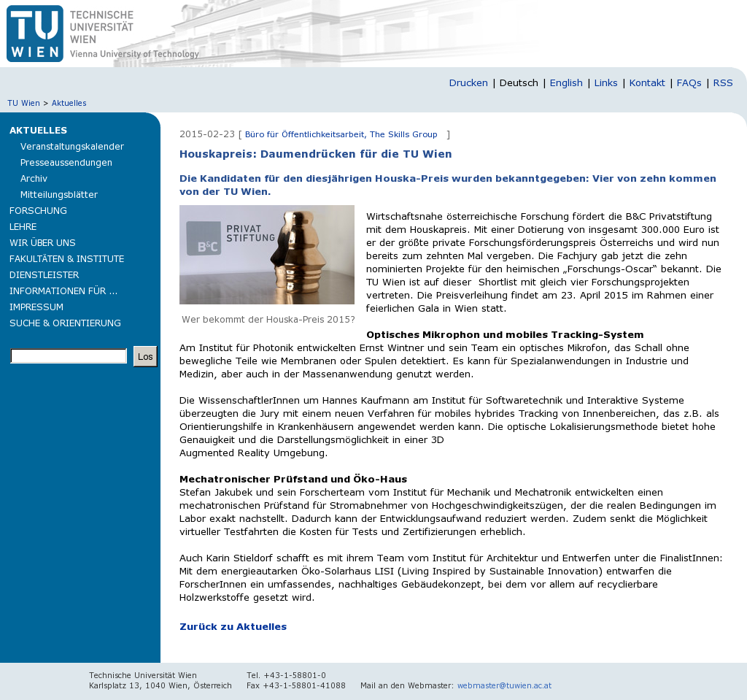The image size is (747, 700).
Task: Go to the Kontakt page
Action: 646,83
